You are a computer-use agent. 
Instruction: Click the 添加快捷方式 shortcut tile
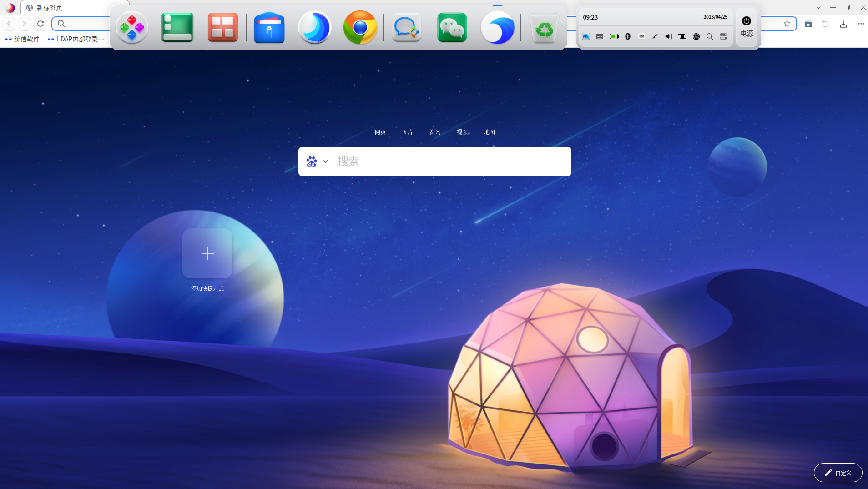207,253
